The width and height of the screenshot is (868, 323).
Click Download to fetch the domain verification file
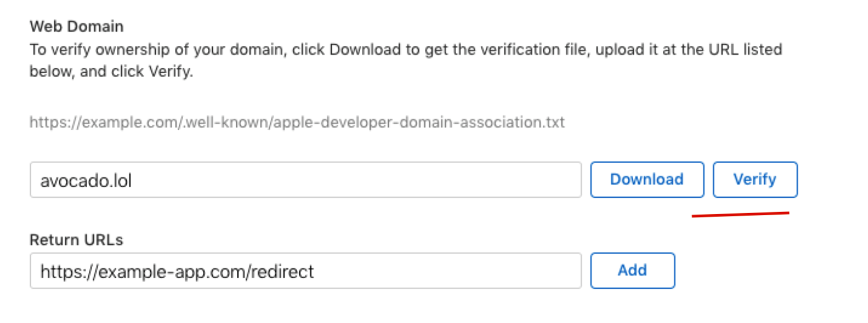click(647, 180)
